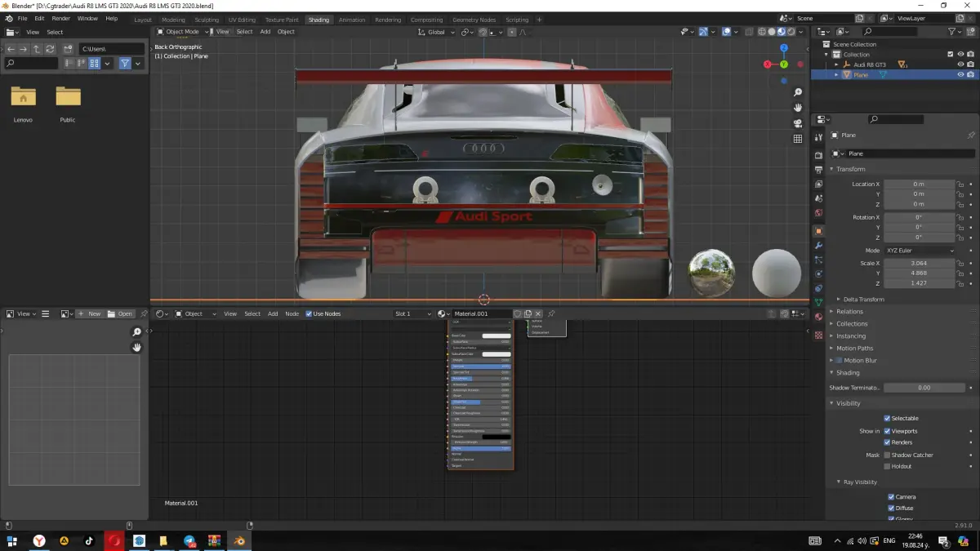The height and width of the screenshot is (551, 980).
Task: Click refresh icon in file browser
Action: coord(51,49)
